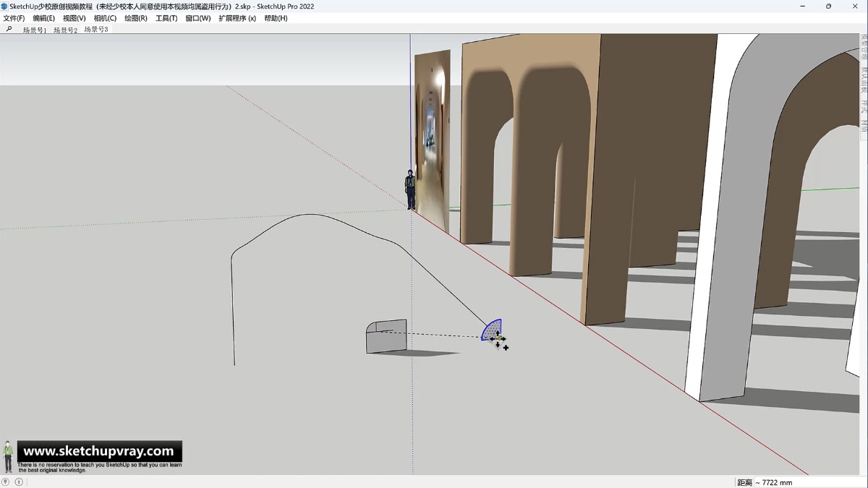868x488 pixels.
Task: Open the 编辑(E) menu
Action: (43, 18)
